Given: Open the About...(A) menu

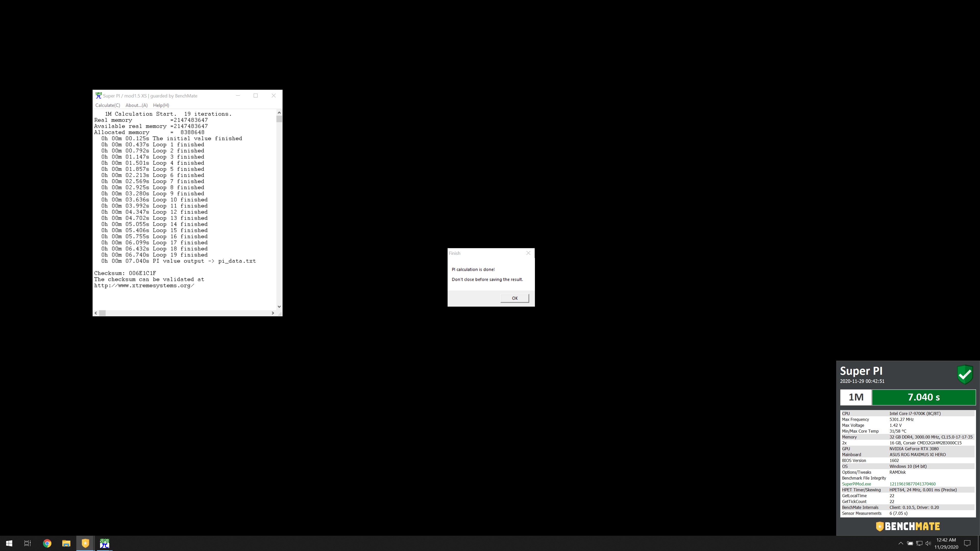Looking at the screenshot, I should point(137,105).
